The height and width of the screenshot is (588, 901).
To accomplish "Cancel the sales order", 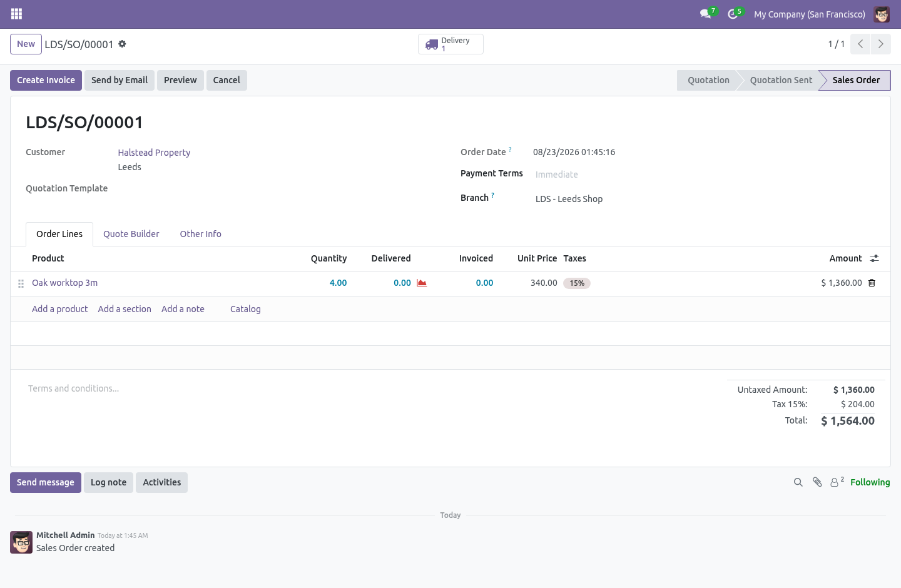I will tap(227, 80).
